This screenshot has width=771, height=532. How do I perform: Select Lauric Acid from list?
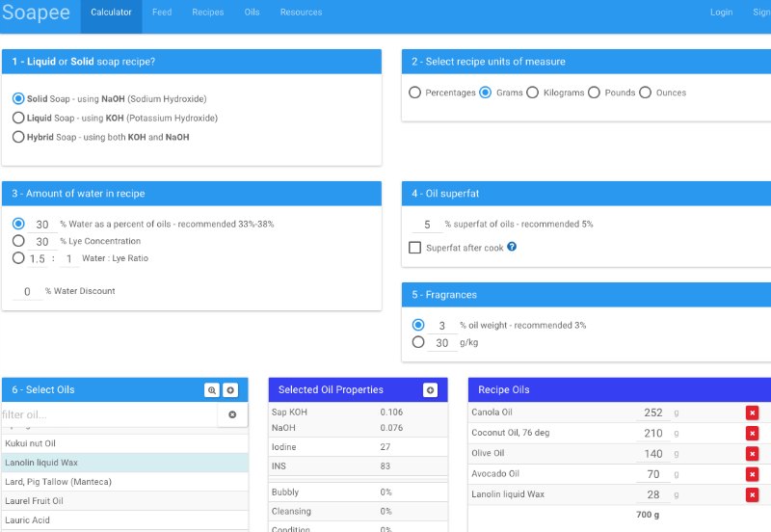[125, 520]
